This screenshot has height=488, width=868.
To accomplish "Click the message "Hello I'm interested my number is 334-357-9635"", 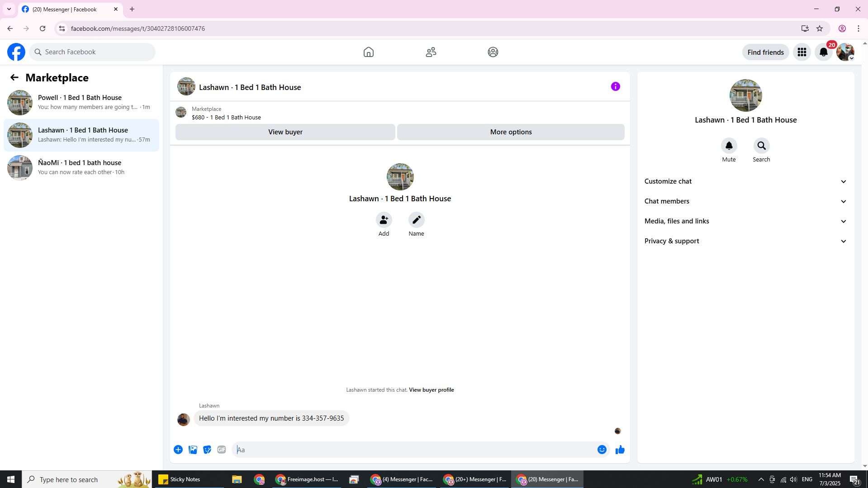I will [x=271, y=418].
